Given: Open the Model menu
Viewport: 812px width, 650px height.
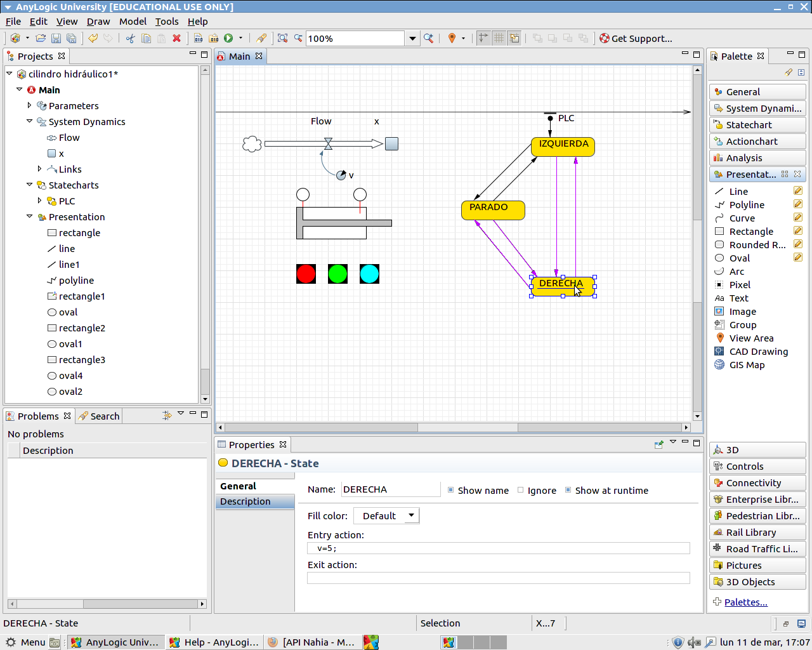Looking at the screenshot, I should click(x=133, y=22).
